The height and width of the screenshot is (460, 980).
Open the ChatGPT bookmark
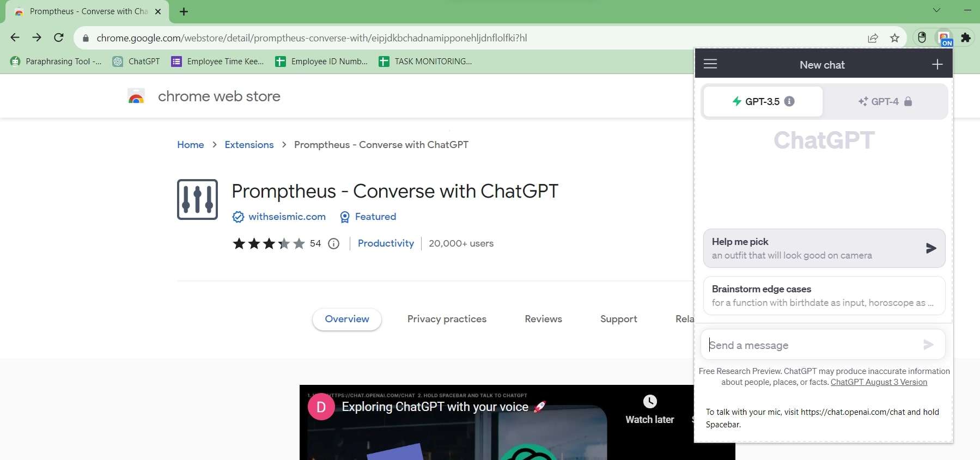click(x=136, y=62)
